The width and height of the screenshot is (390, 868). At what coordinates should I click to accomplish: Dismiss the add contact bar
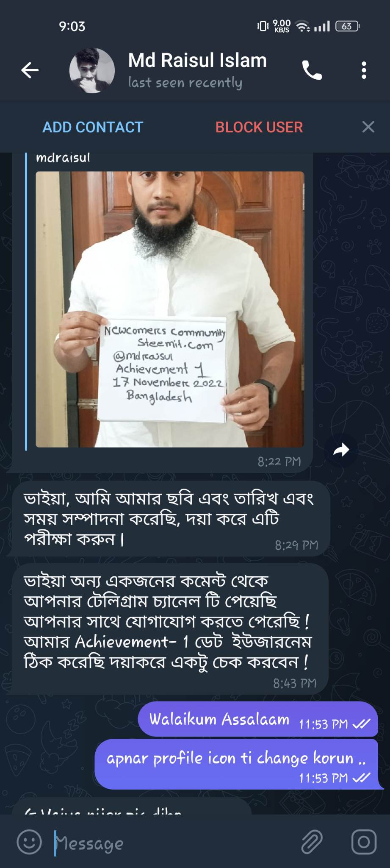(368, 127)
